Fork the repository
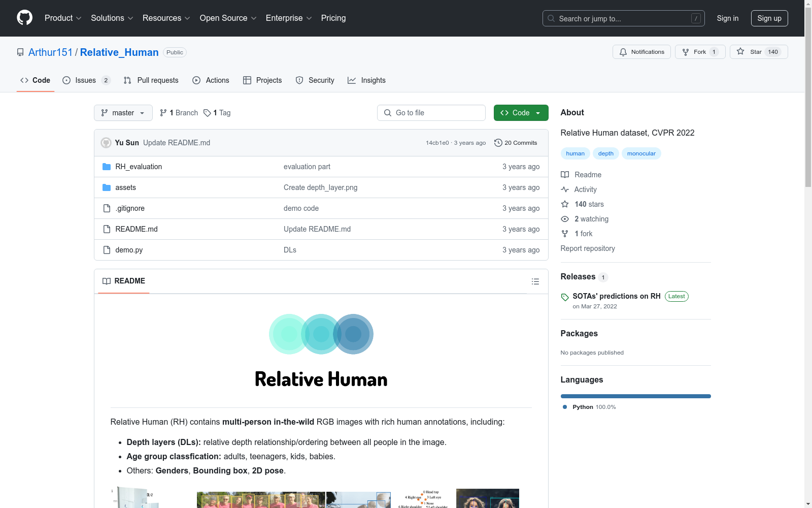 (700, 52)
